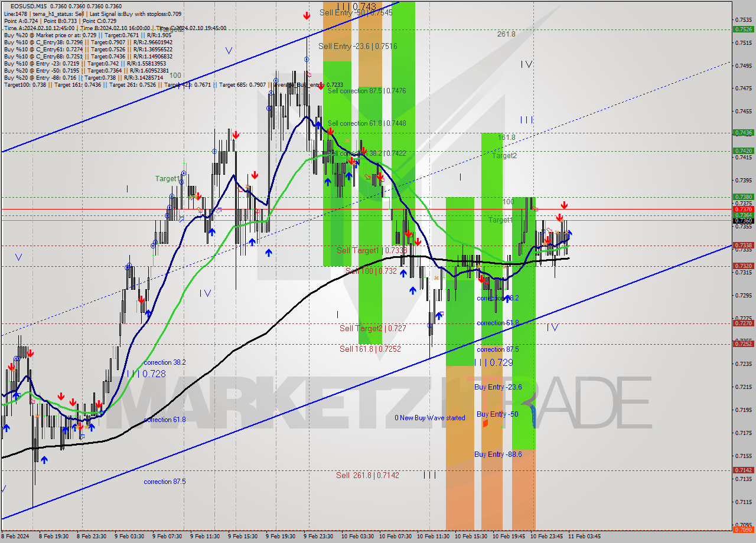Image resolution: width=756 pixels, height=543 pixels.
Task: Click the 'Sell 261.8 | 0.7142' label
Action: click(367, 475)
